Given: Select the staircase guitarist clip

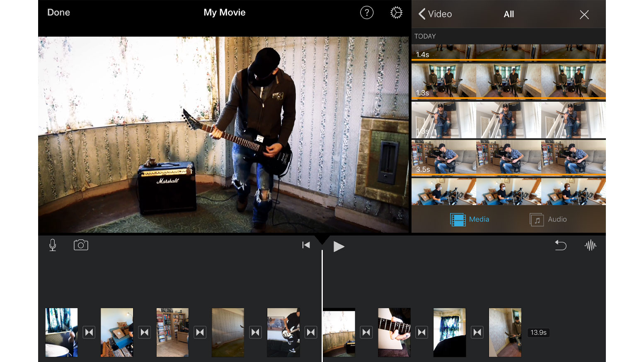Looking at the screenshot, I should pos(508,120).
